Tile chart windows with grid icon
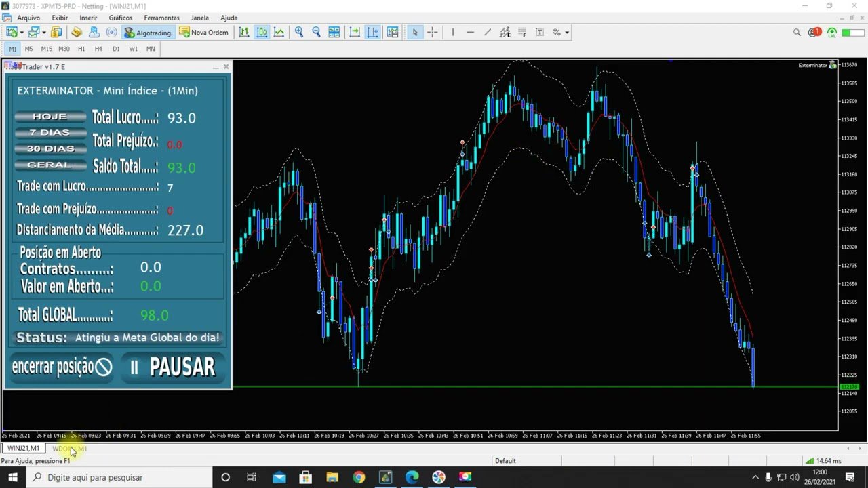 tap(334, 32)
